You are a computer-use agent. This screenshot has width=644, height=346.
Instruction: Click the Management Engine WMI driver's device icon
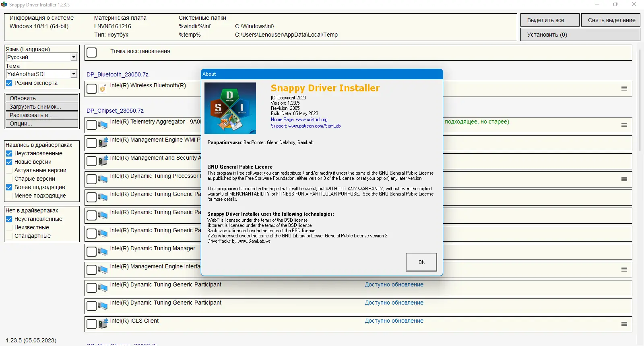point(103,142)
